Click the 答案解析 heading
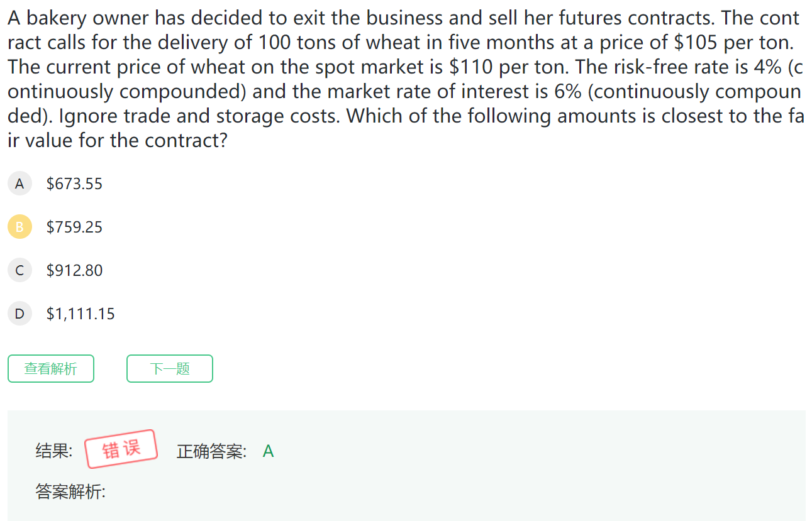 click(70, 491)
